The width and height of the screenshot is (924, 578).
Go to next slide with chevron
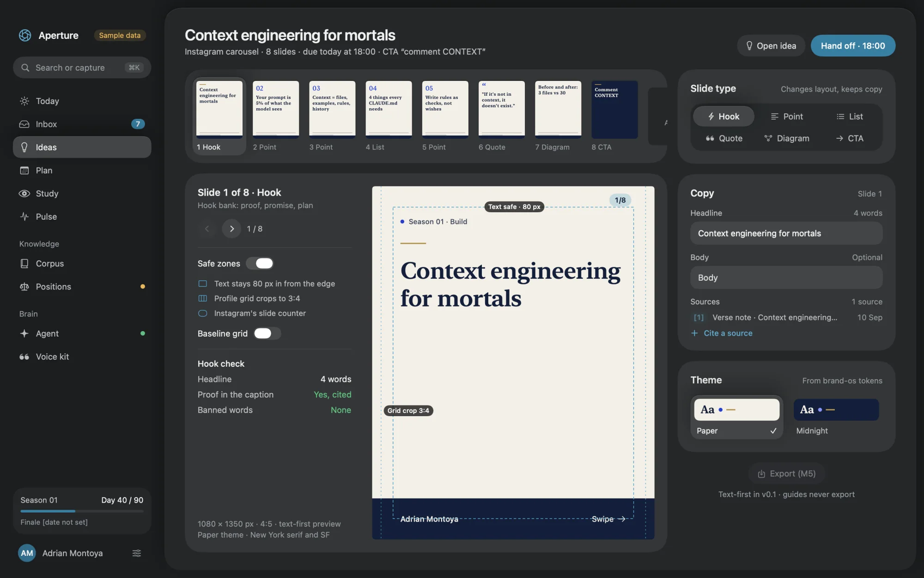click(231, 228)
